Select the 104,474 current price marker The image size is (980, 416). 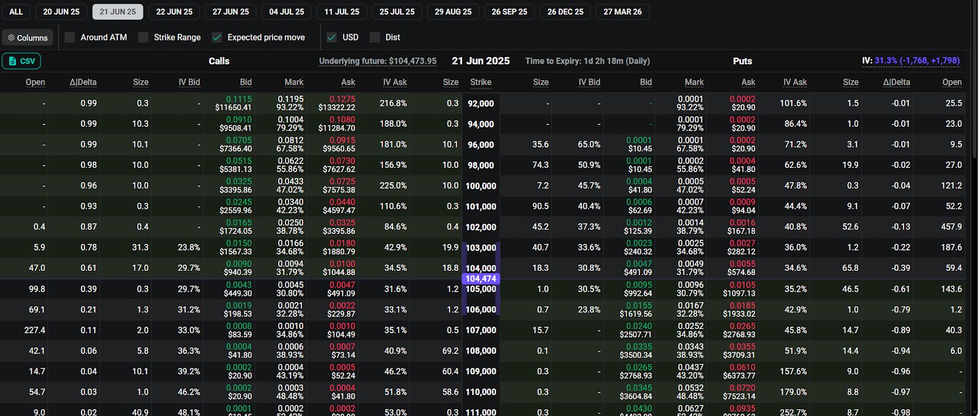[481, 279]
